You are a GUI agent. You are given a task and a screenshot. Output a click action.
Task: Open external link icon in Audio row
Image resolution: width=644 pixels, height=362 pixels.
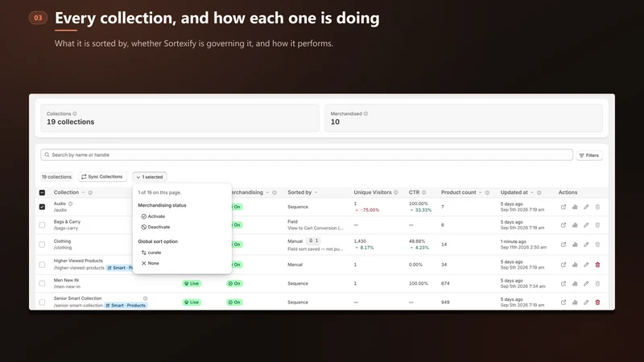(563, 207)
